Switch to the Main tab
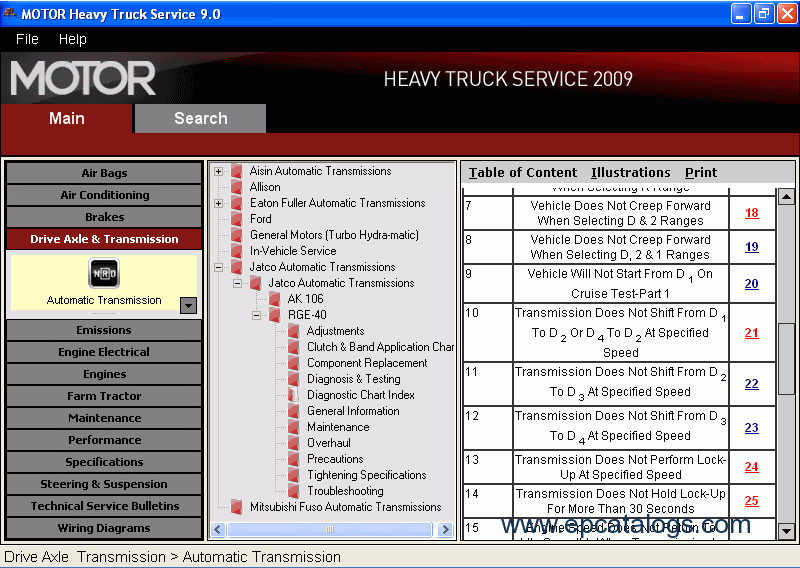This screenshot has width=800, height=568. [67, 118]
